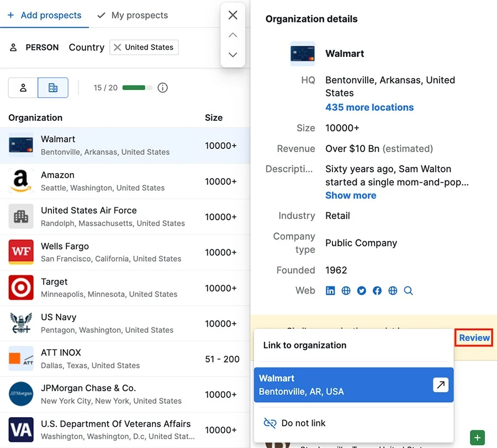Viewport: 497px width, 448px height.
Task: Click the Target logo thumbnail
Action: point(21,288)
